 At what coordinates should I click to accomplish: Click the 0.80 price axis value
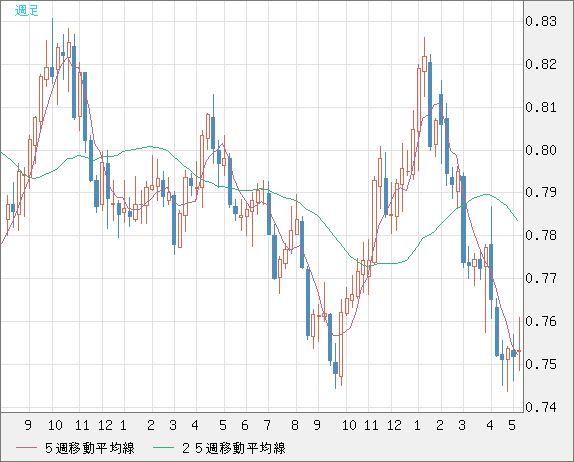(541, 150)
